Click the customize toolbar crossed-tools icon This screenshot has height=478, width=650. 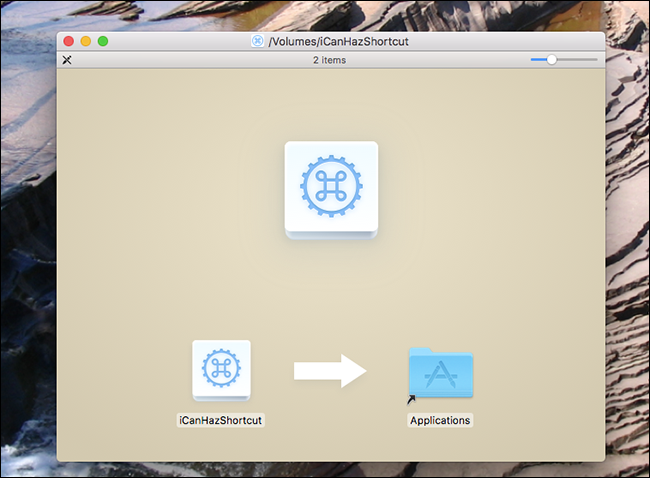tap(67, 60)
